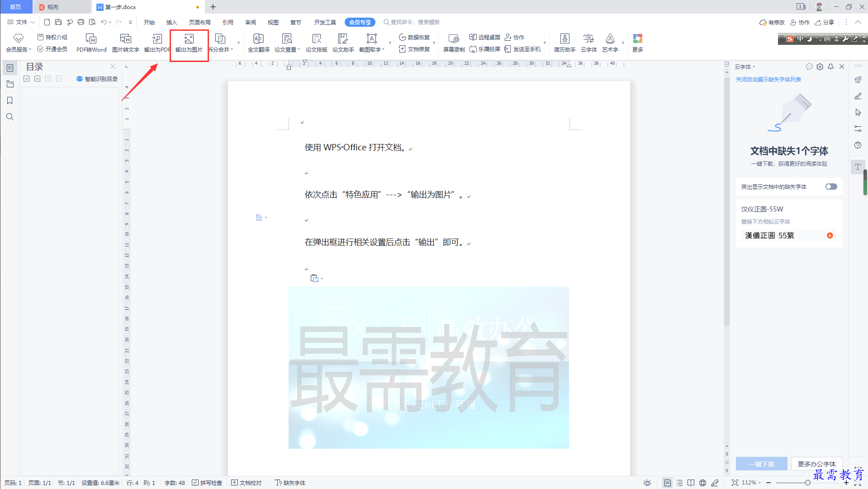Click 发送至手机 send to phone
The image size is (868, 489).
522,49
